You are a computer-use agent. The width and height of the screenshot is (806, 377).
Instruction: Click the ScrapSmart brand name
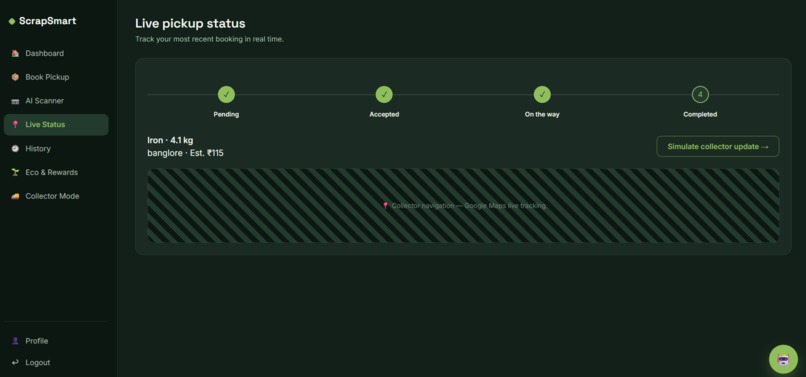(47, 21)
